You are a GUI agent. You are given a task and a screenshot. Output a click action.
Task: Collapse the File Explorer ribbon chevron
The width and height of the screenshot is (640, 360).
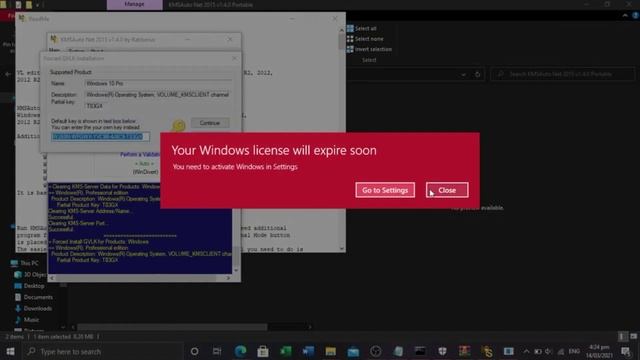click(625, 16)
